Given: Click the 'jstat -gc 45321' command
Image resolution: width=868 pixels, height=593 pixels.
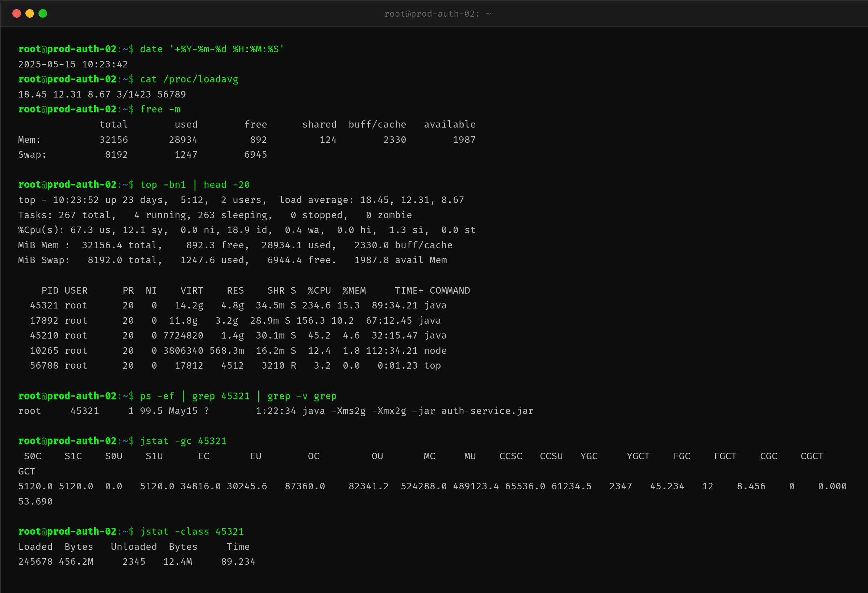Looking at the screenshot, I should [x=183, y=441].
